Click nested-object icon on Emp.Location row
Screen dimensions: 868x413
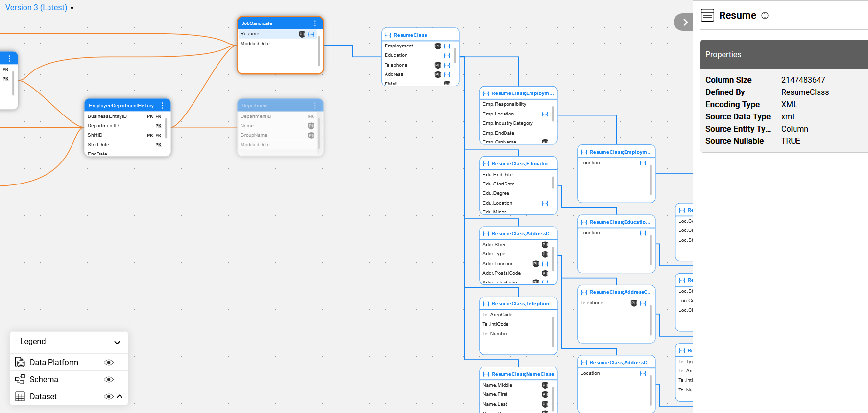[545, 114]
